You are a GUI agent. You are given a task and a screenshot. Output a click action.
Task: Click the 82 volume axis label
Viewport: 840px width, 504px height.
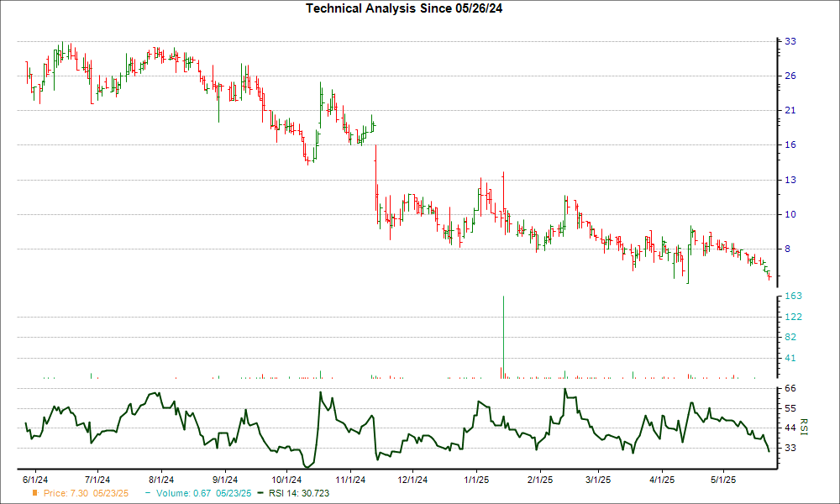[x=790, y=338]
